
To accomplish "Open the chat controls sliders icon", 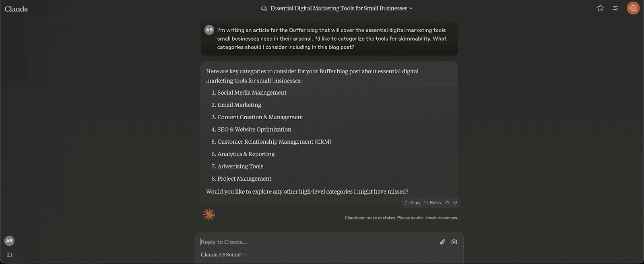I will click(x=615, y=8).
